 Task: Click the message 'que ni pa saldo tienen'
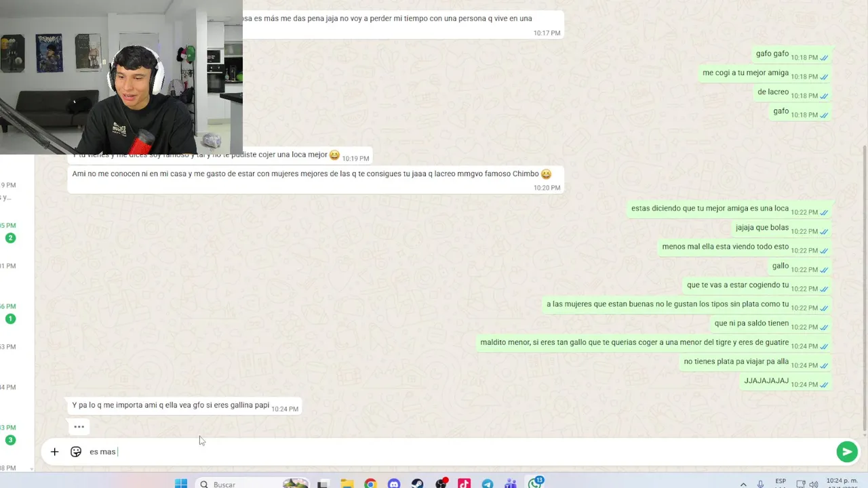tap(770, 323)
